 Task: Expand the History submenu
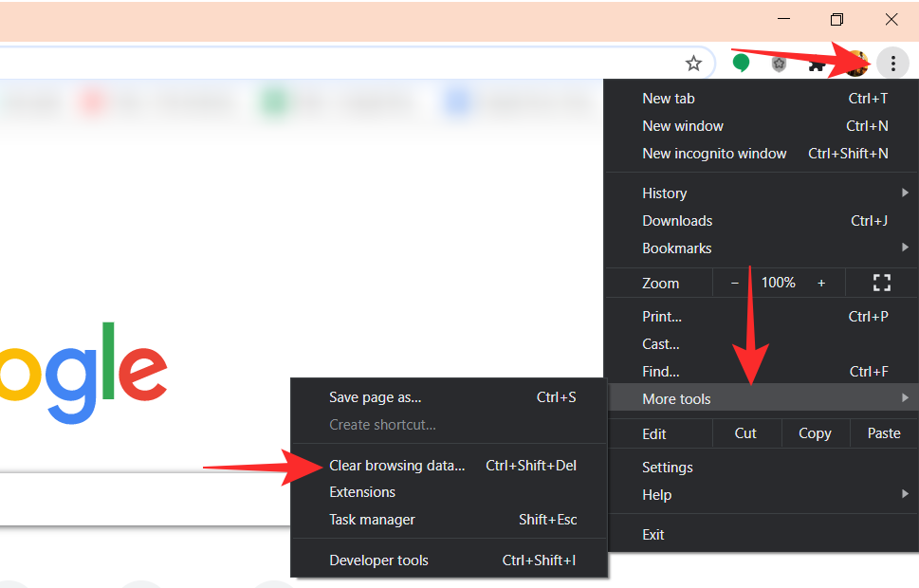pos(761,193)
